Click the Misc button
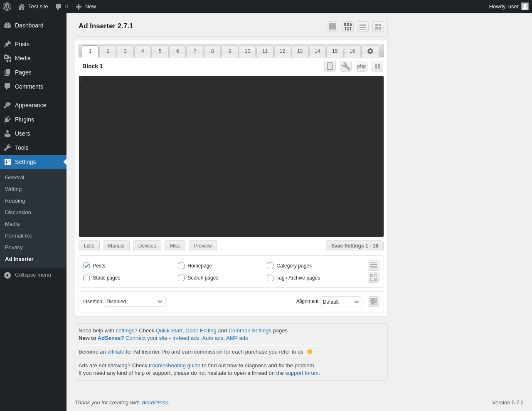 [175, 246]
